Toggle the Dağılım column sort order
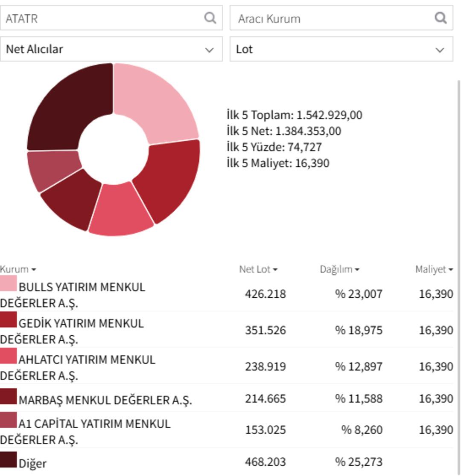Viewport: 461px width, 476px height. pyautogui.click(x=357, y=269)
